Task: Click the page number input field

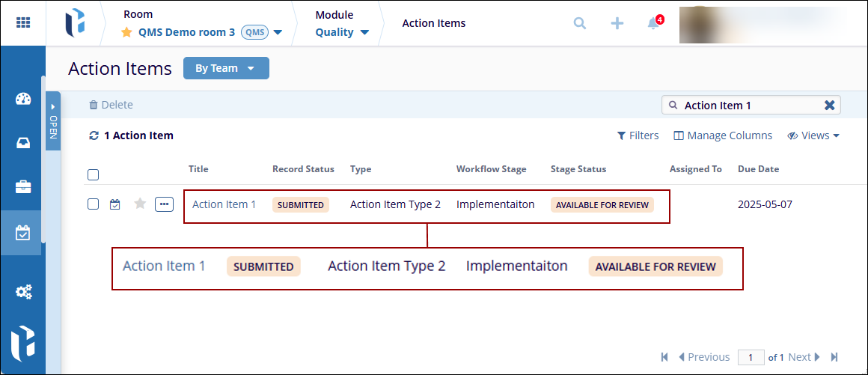Action: pyautogui.click(x=751, y=357)
